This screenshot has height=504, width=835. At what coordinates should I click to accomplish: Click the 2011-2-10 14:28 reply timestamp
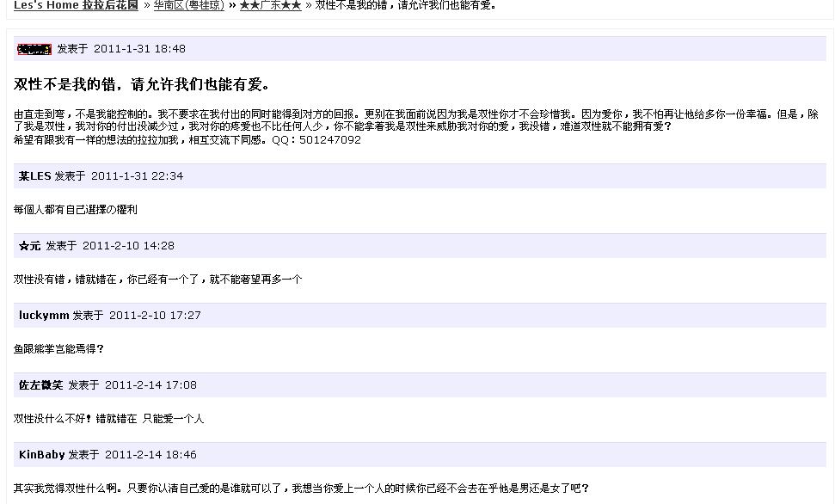128,246
